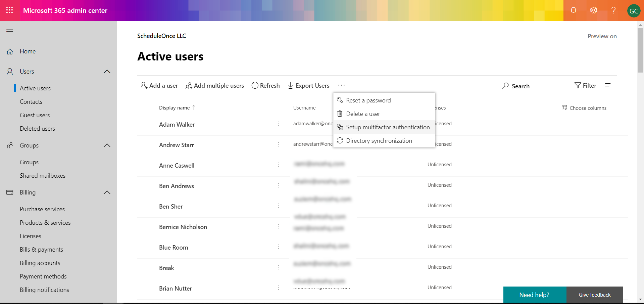Open more actions for Blue Room
The image size is (644, 304).
click(x=279, y=247)
